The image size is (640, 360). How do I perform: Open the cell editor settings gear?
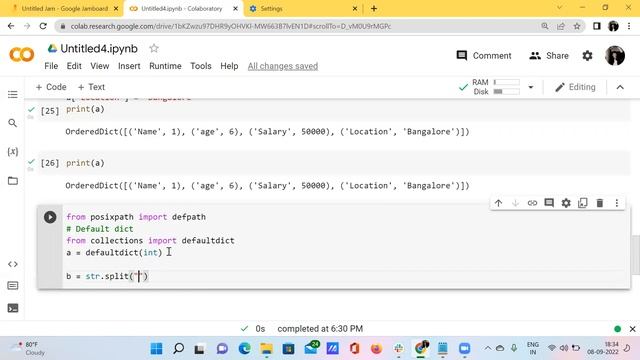[566, 203]
